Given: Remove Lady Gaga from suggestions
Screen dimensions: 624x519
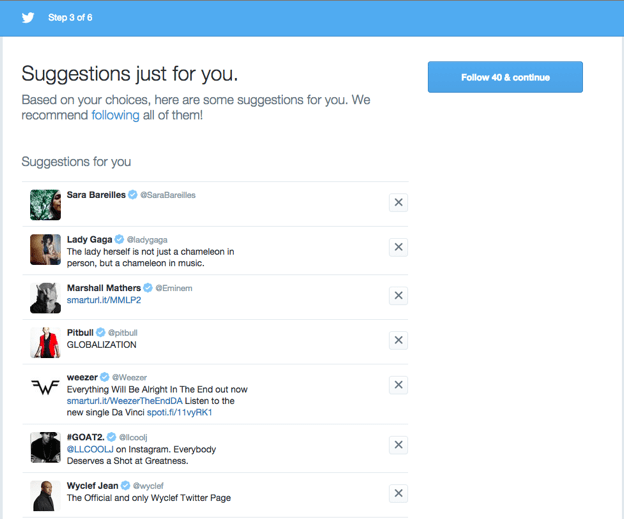Looking at the screenshot, I should point(398,247).
